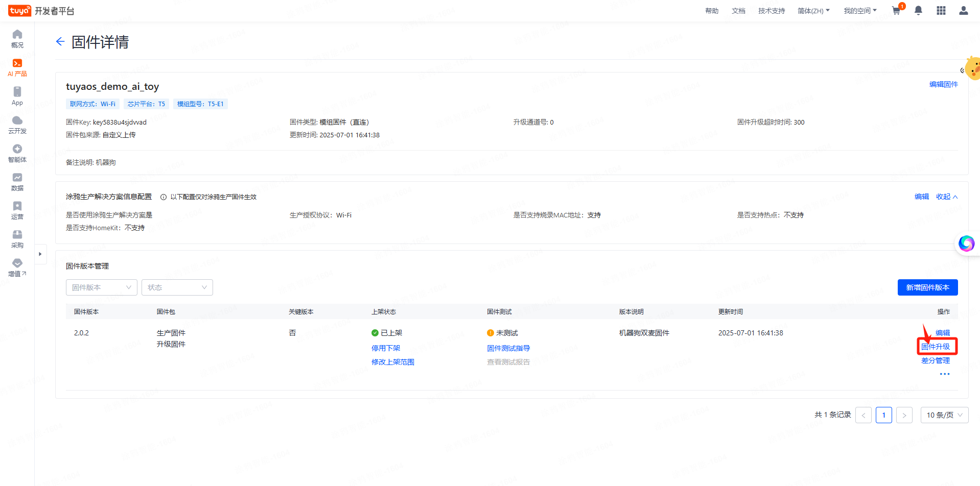Click the info icon beside 以下配置仅对涂鸦生产固件生效

pyautogui.click(x=164, y=197)
